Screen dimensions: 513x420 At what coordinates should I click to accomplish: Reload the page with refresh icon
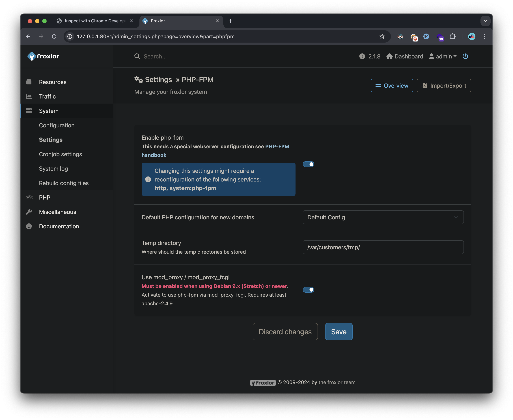[54, 36]
